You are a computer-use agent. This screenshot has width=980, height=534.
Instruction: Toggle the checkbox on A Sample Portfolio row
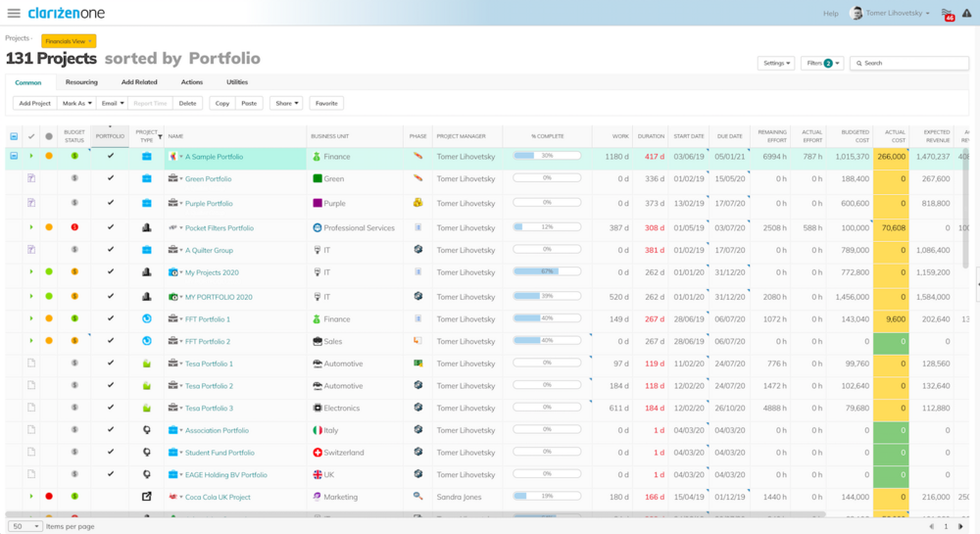[14, 156]
